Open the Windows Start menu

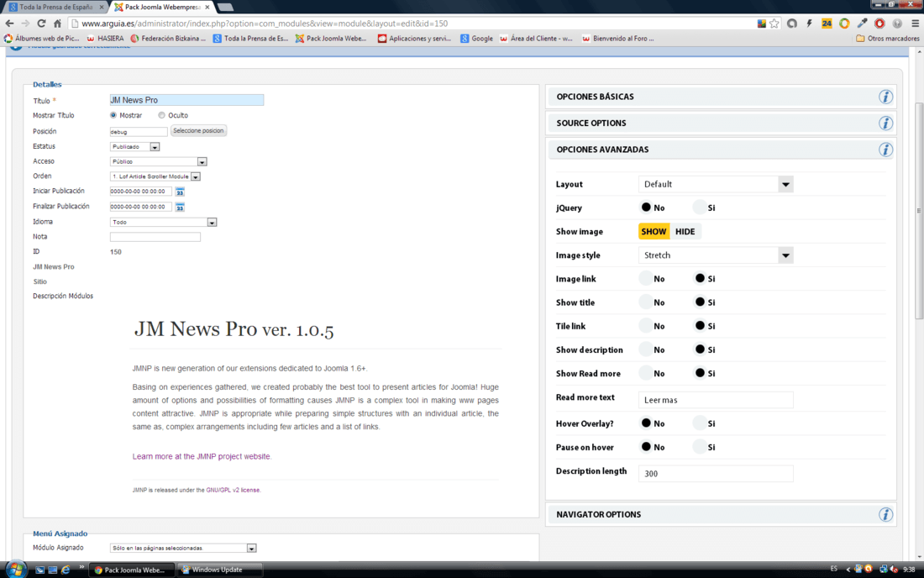[15, 570]
